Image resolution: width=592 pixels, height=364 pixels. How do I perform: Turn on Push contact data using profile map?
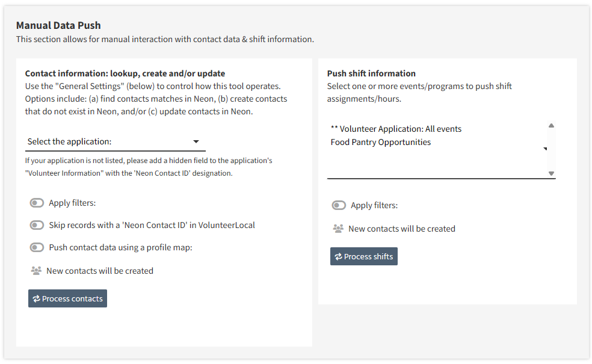(x=37, y=248)
